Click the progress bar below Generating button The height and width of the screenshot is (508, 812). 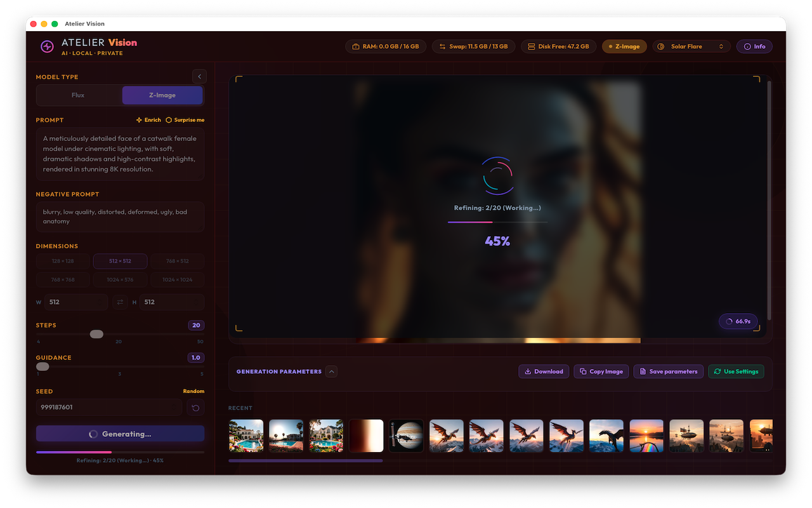click(120, 452)
